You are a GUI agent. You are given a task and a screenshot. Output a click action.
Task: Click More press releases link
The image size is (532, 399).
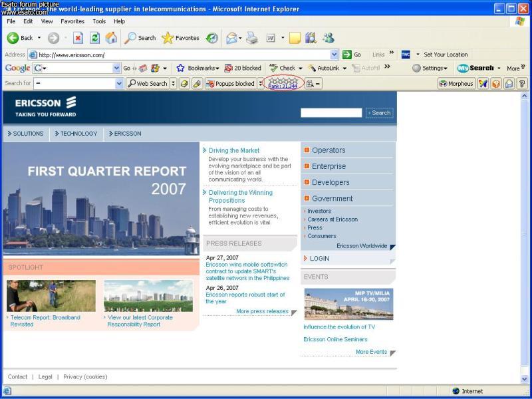click(262, 311)
